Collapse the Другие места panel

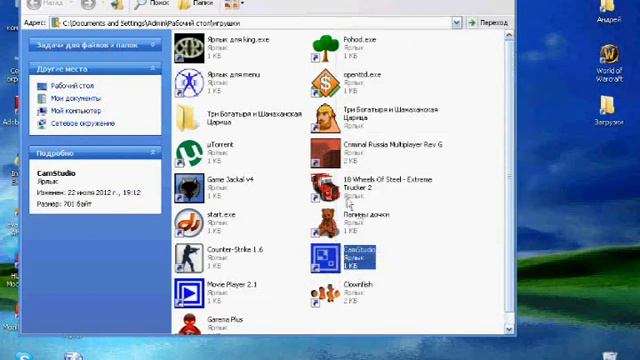point(153,69)
